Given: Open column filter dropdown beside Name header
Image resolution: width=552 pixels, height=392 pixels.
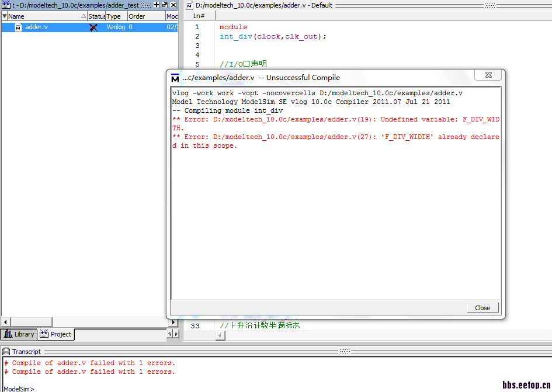Looking at the screenshot, I should pyautogui.click(x=5, y=16).
